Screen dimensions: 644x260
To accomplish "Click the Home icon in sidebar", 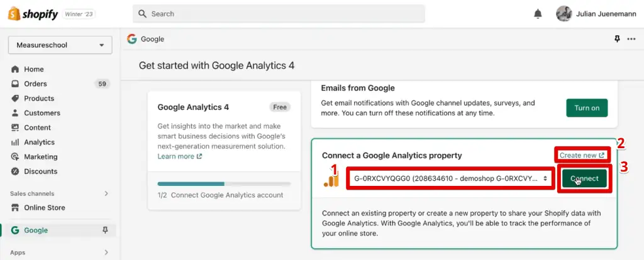I will click(15, 69).
